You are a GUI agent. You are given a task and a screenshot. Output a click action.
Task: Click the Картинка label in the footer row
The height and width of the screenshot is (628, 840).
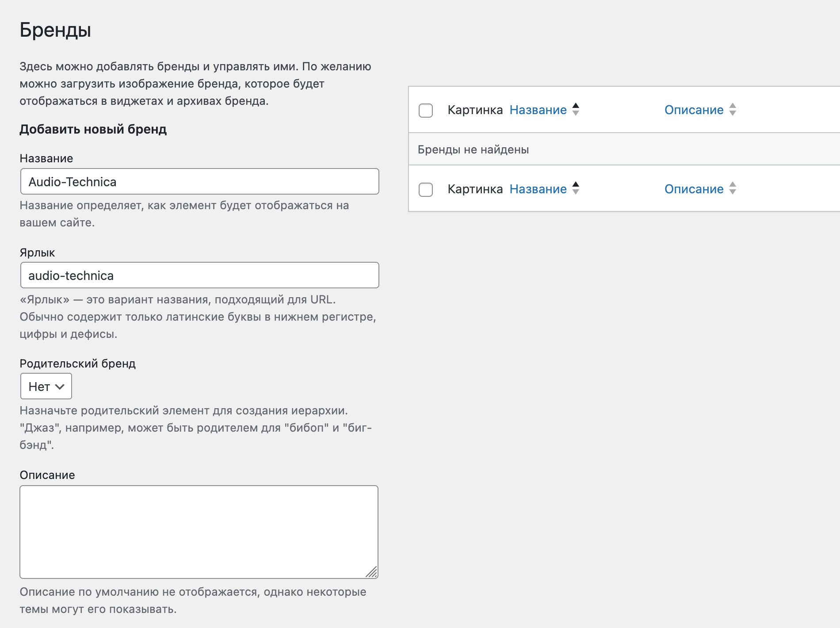475,189
